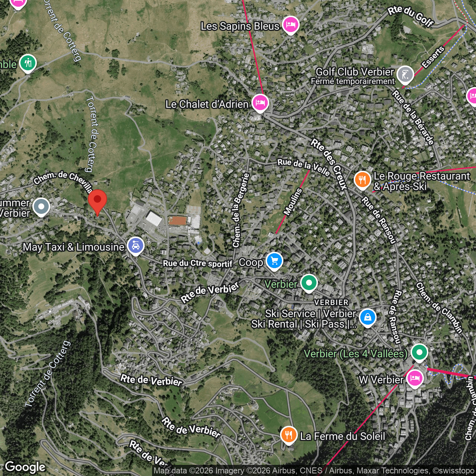Select the Verbier (Les 4 Vallées) green marker
The width and height of the screenshot is (476, 476).
[419, 352]
